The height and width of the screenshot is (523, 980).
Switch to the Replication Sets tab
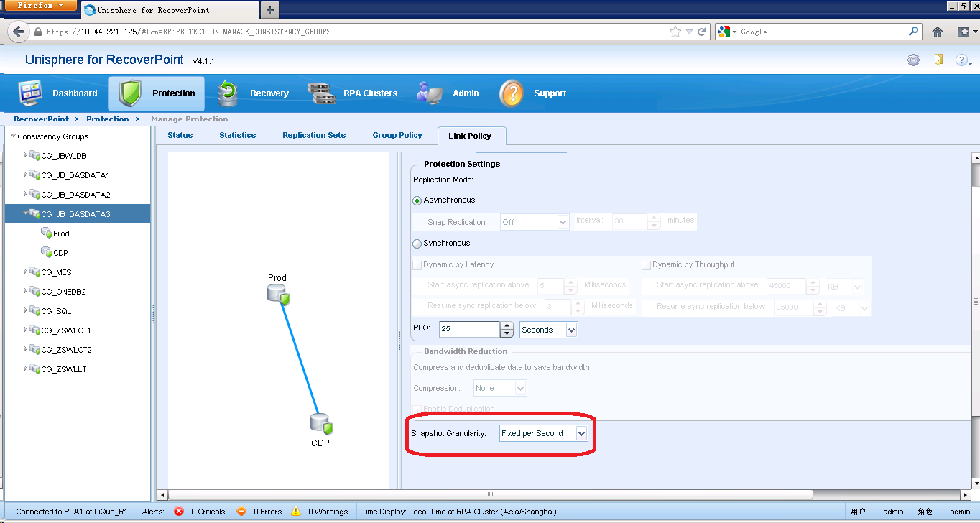point(314,135)
